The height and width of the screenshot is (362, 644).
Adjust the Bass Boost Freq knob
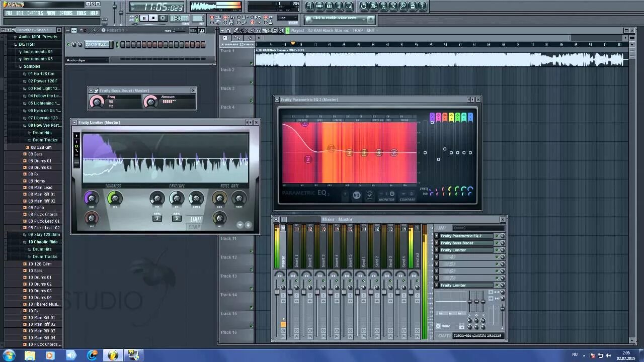pos(97,102)
